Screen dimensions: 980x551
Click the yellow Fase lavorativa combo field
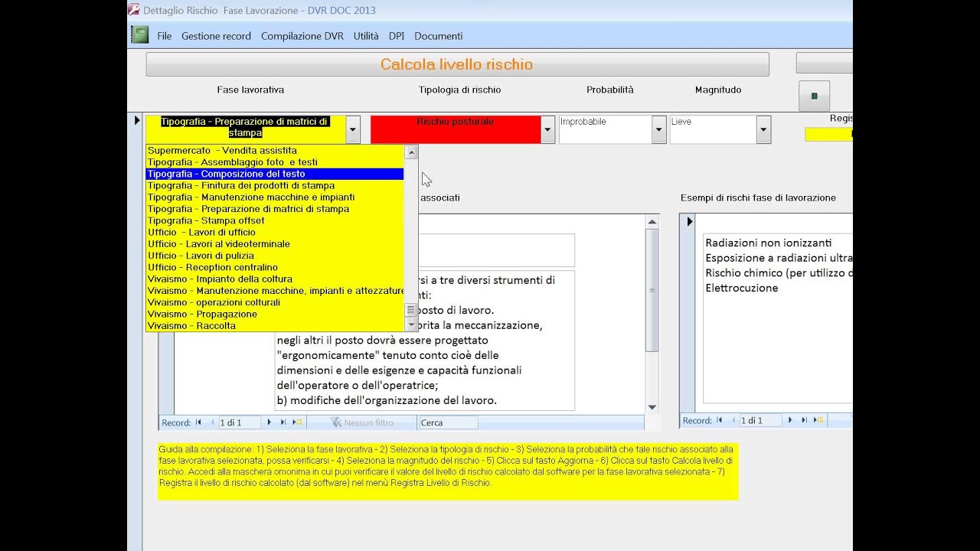coord(246,129)
